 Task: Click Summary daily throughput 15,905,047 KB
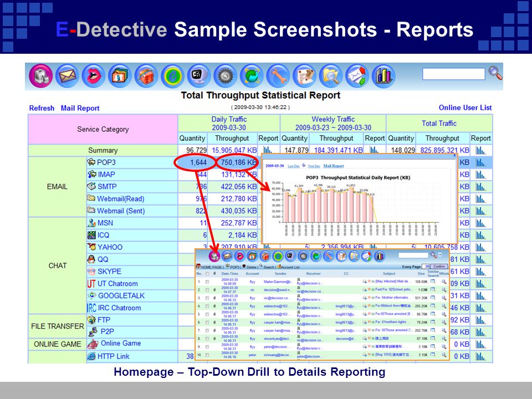pyautogui.click(x=234, y=150)
